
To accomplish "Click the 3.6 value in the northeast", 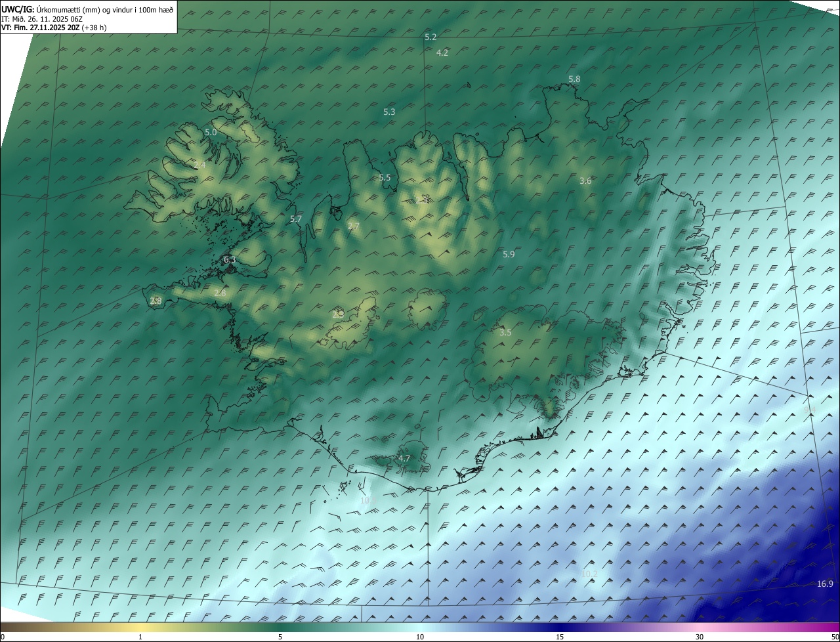I will point(585,181).
